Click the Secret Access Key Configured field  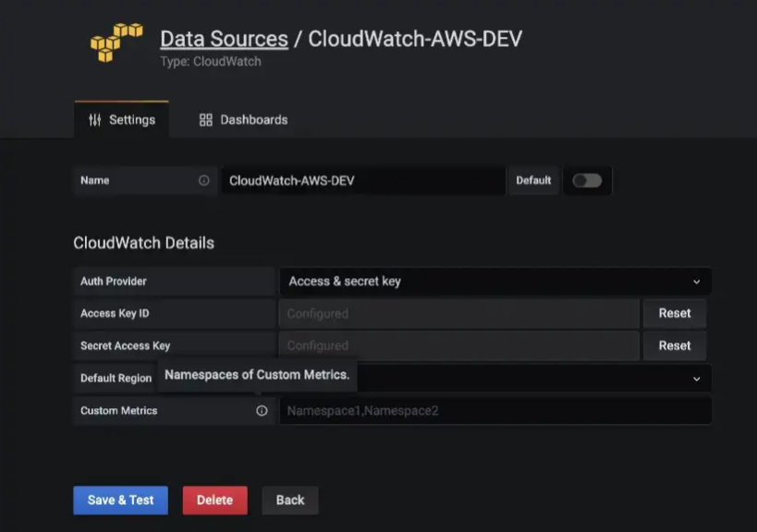pyautogui.click(x=459, y=345)
